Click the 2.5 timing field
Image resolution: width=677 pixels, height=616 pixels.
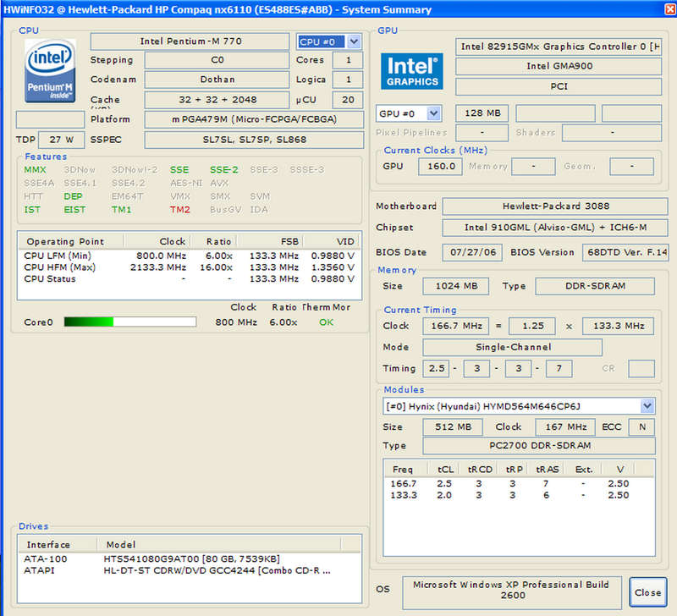(436, 369)
